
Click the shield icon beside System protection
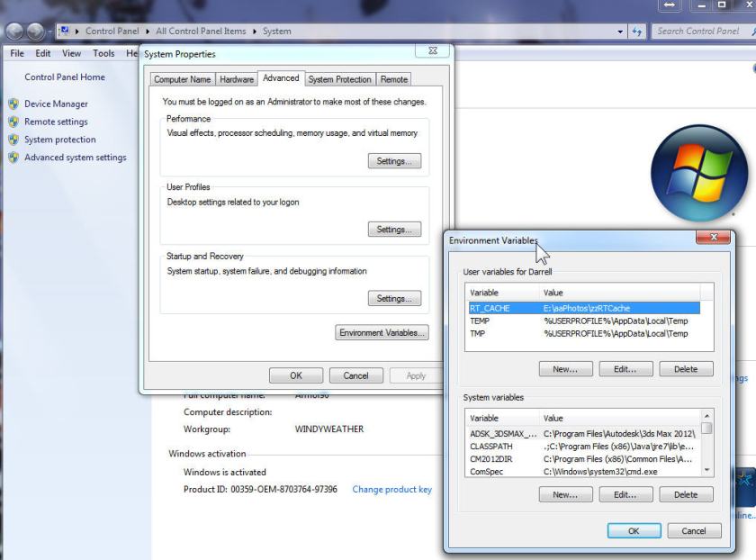coord(13,140)
